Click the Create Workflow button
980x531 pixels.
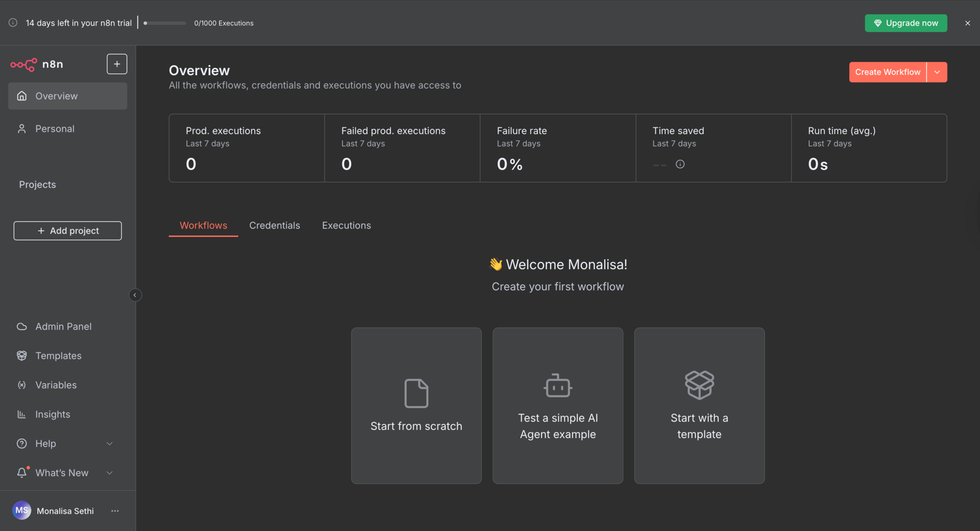(x=888, y=72)
